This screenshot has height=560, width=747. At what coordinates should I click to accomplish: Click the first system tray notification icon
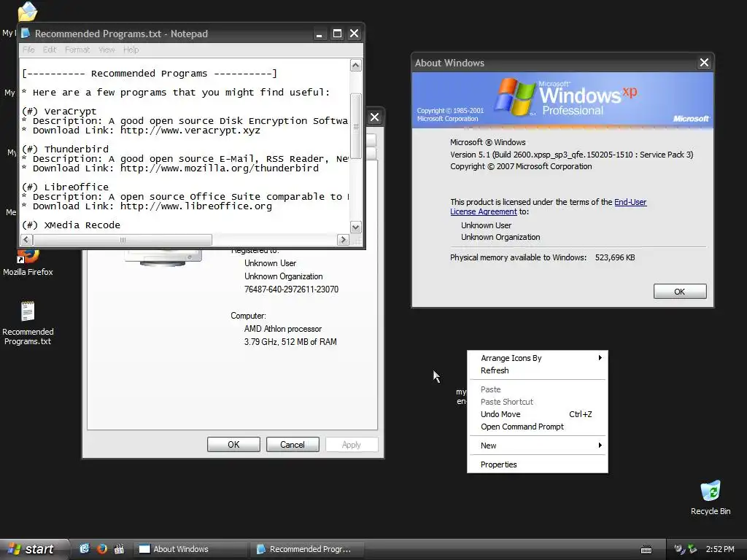coord(679,549)
